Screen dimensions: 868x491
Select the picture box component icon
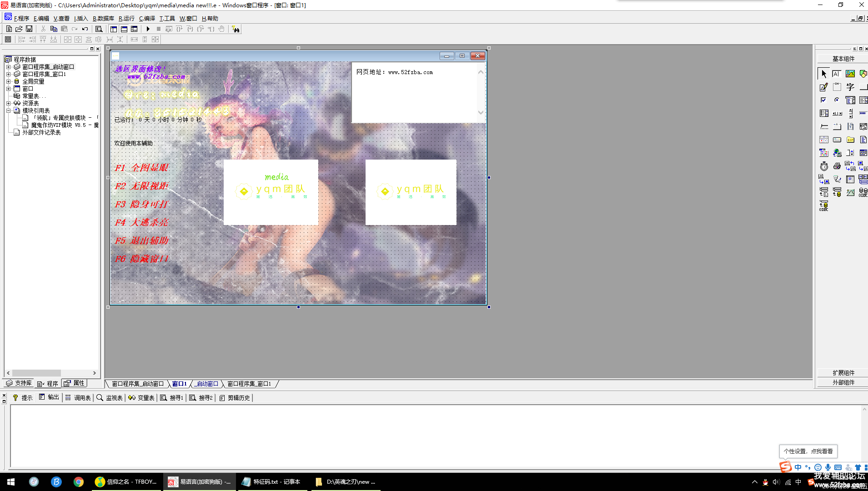(850, 74)
